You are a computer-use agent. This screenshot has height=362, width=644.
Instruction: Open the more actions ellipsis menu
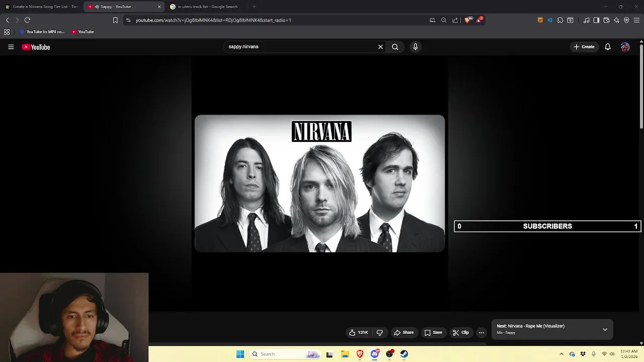(481, 332)
